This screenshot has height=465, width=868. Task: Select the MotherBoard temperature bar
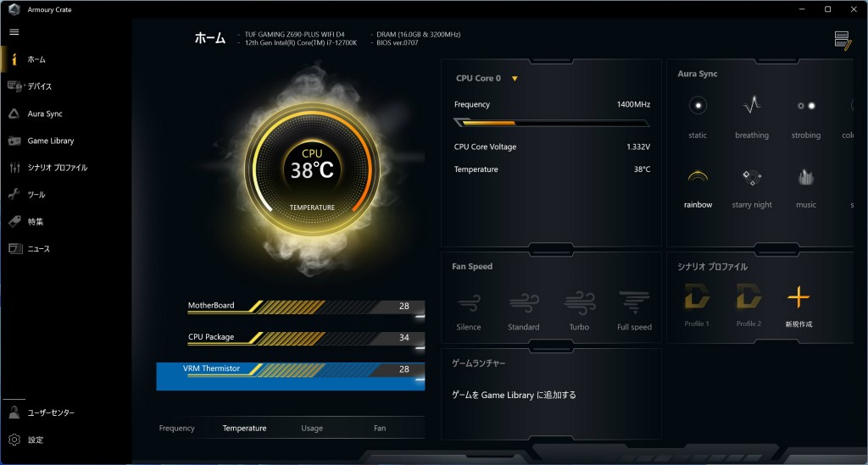point(305,307)
